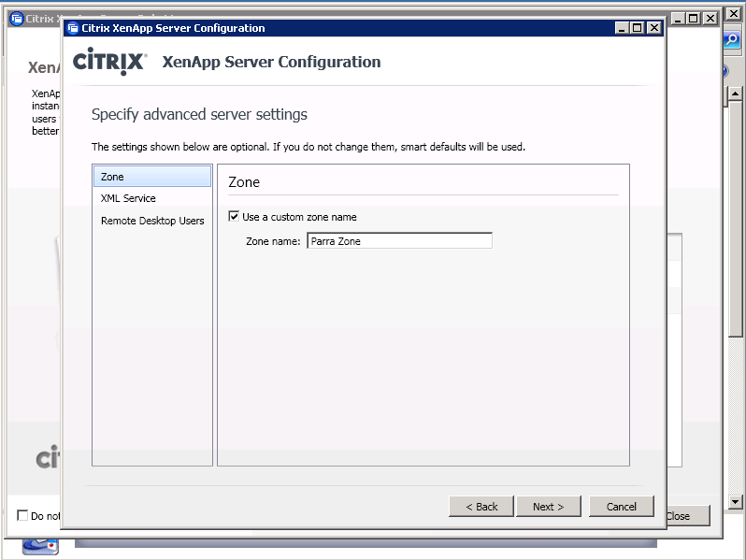Viewport: 746px width, 560px height.
Task: Open Remote Desktop Users settings
Action: click(x=152, y=221)
